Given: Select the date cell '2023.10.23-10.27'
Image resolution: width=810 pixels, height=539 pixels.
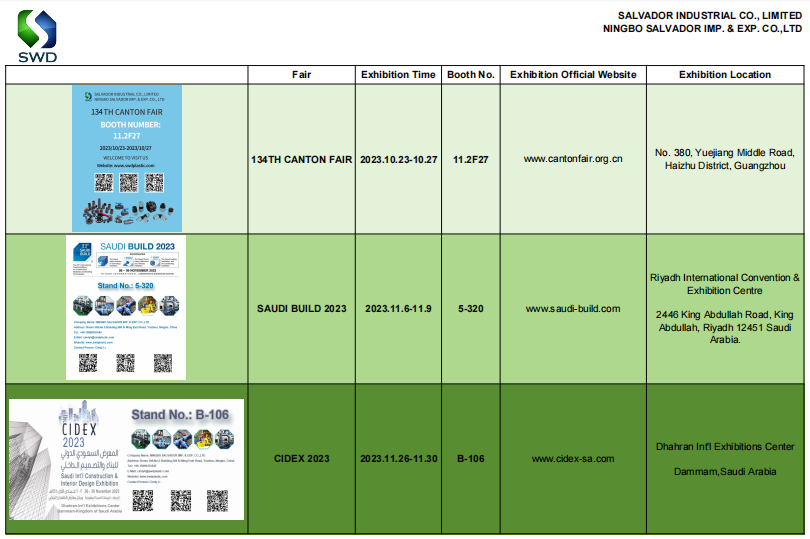Looking at the screenshot, I should click(x=398, y=159).
